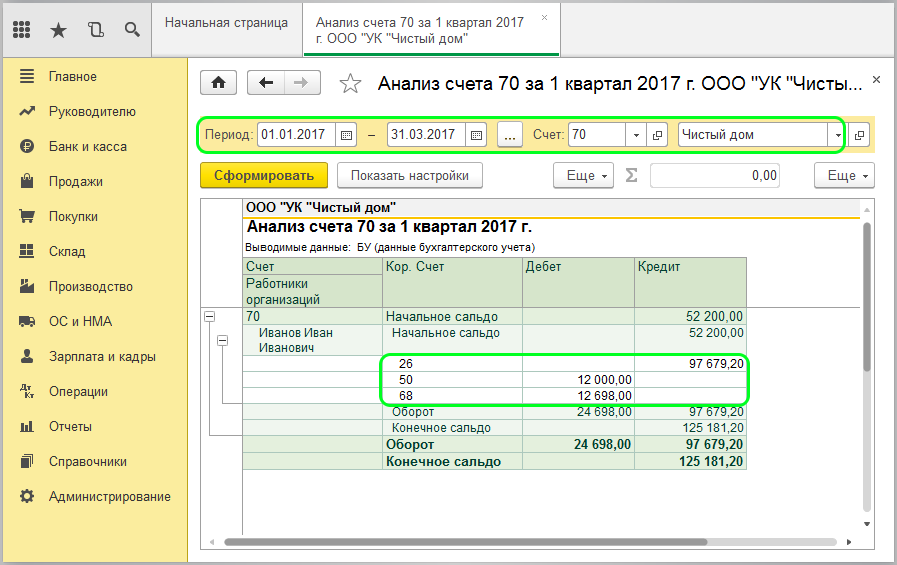This screenshot has width=897, height=565.
Task: Click the Справочники books icon
Action: (27, 461)
